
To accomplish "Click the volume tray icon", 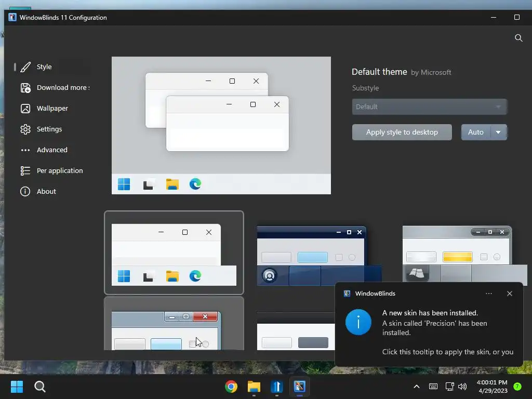I will click(462, 387).
